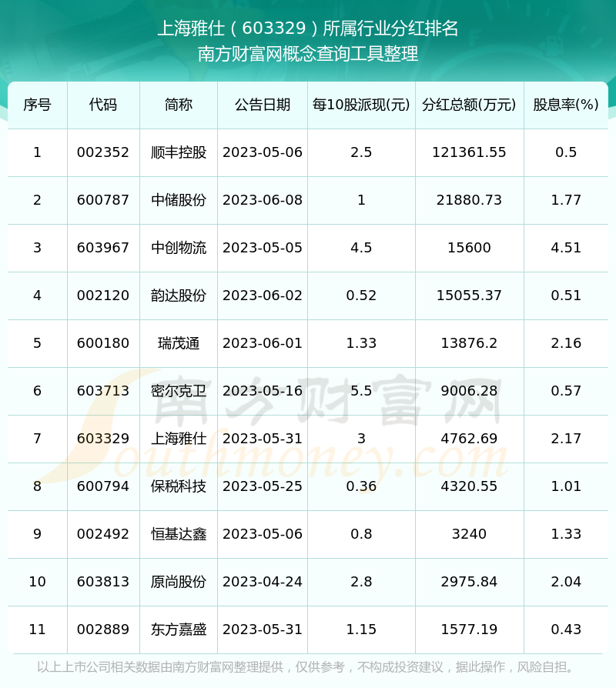Image resolution: width=616 pixels, height=688 pixels.
Task: Select stock code 603813
Action: [x=103, y=582]
